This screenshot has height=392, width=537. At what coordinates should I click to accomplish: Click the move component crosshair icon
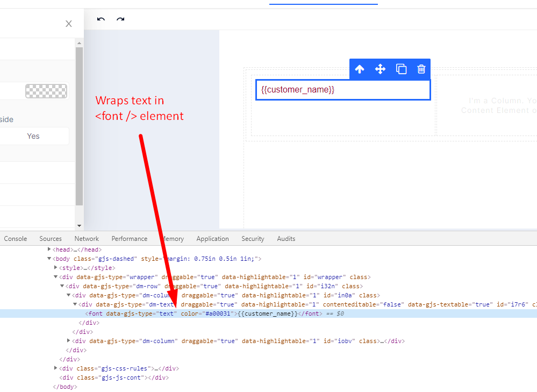[x=380, y=69]
